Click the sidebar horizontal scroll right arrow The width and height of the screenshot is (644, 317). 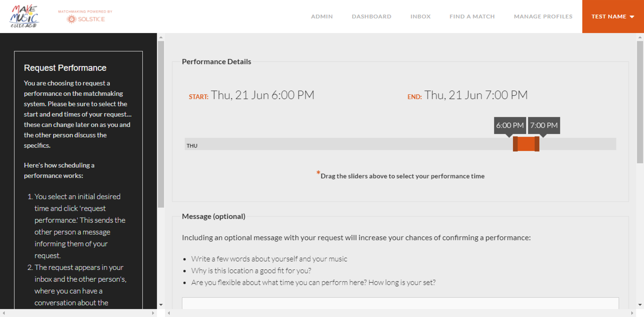(x=153, y=313)
